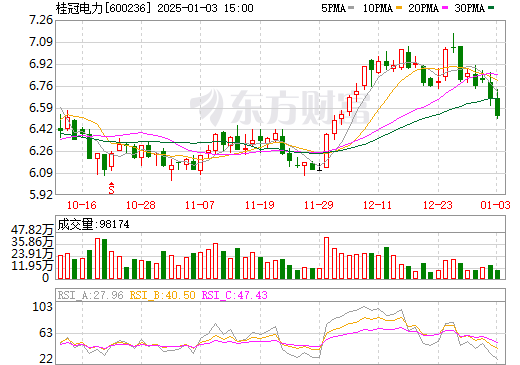Click the RSI_C:47.43 indicator label
The height and width of the screenshot is (365, 520).
[235, 295]
